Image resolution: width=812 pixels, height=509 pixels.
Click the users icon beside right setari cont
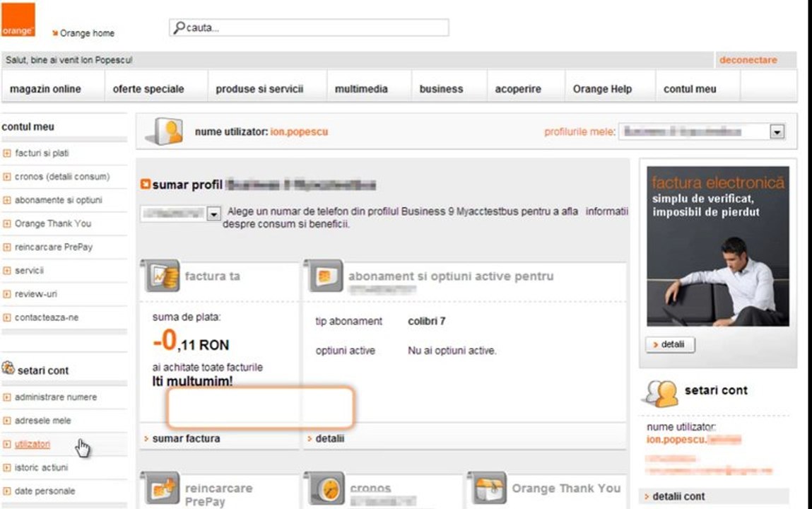point(660,393)
